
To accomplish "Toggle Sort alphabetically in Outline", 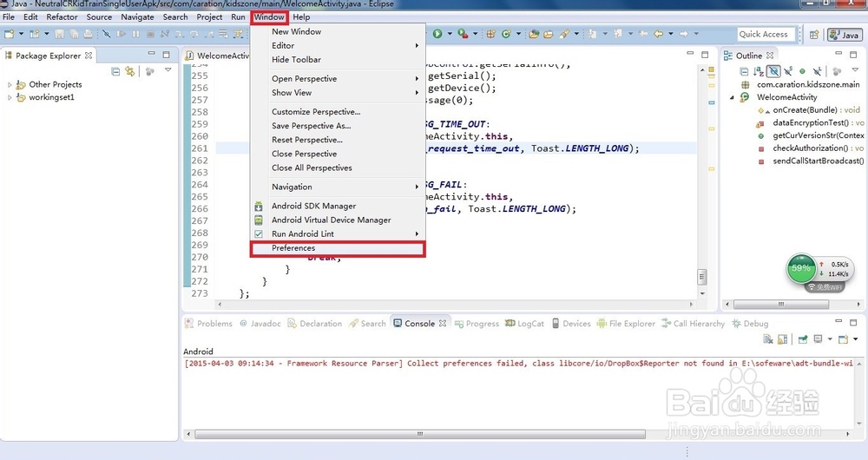I will click(759, 71).
